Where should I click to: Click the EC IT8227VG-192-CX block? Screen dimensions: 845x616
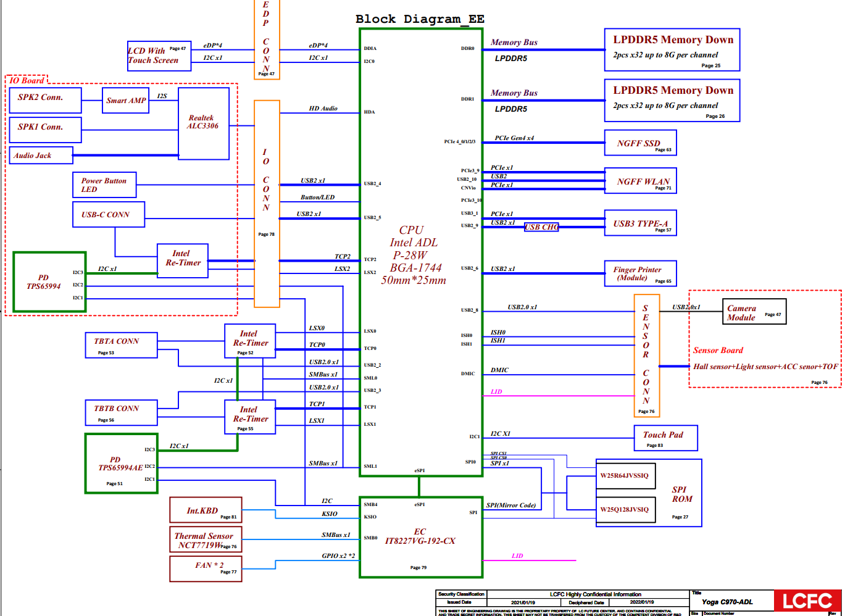tap(420, 537)
